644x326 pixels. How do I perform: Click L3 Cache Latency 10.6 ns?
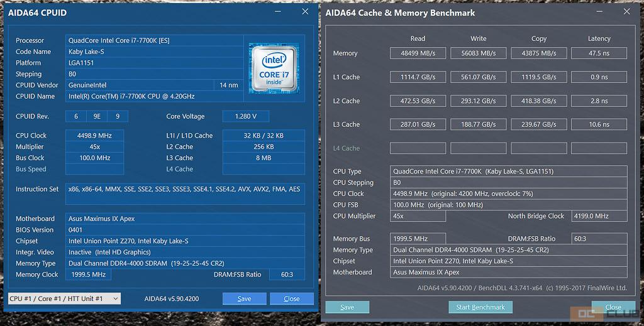[x=599, y=124]
